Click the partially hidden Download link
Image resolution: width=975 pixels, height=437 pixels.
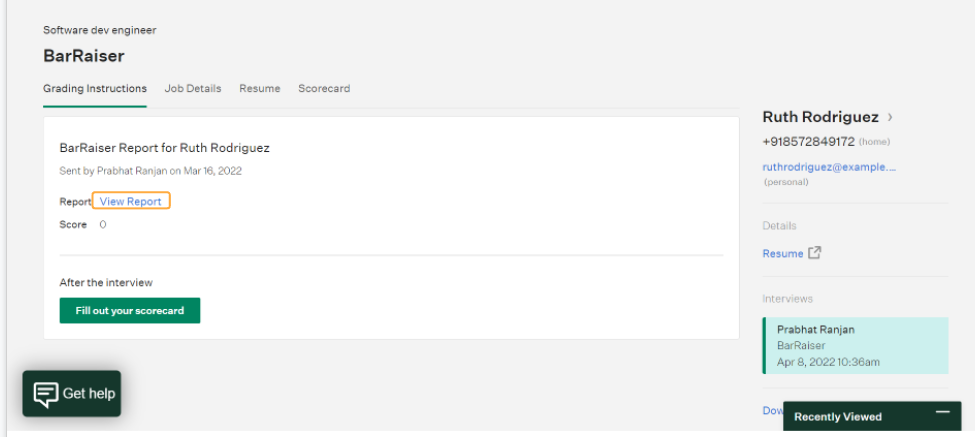[772, 410]
